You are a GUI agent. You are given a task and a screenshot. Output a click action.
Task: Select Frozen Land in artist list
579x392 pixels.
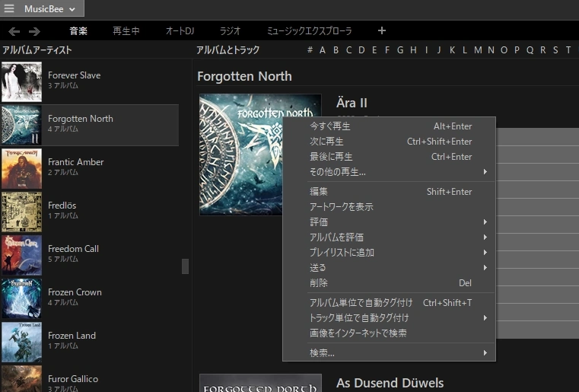pyautogui.click(x=72, y=336)
